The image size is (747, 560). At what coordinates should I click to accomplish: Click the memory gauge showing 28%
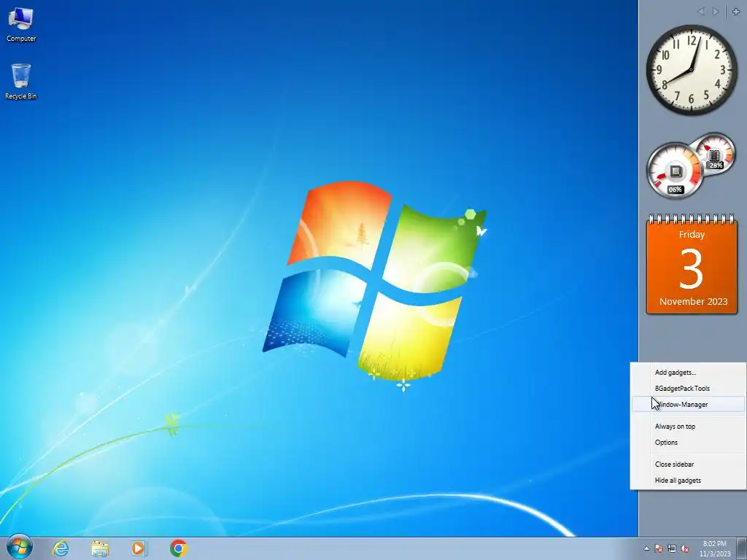[x=715, y=155]
